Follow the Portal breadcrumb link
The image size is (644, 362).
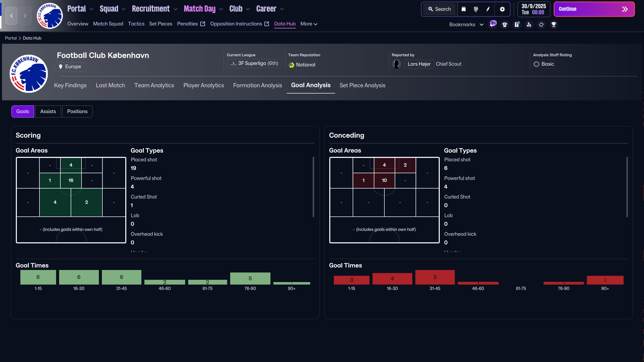click(11, 38)
